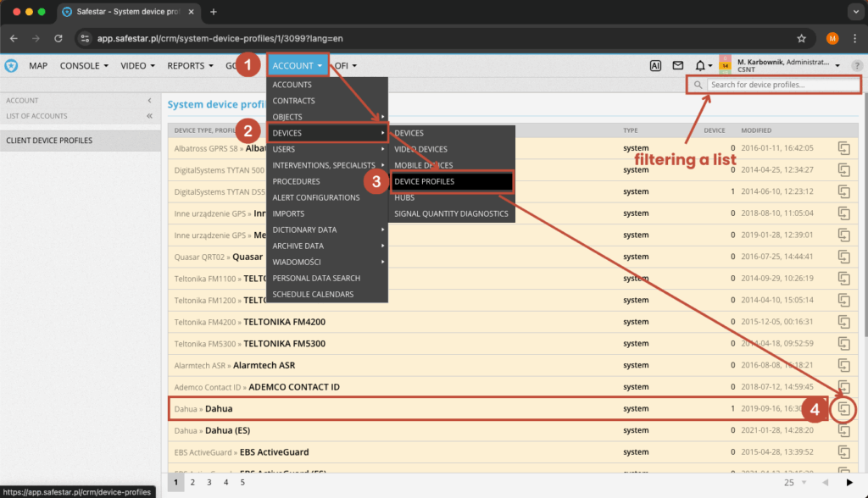
Task: Select SIGNAL QUANTITY DIAGNOSTICS submenu item
Action: tap(451, 213)
